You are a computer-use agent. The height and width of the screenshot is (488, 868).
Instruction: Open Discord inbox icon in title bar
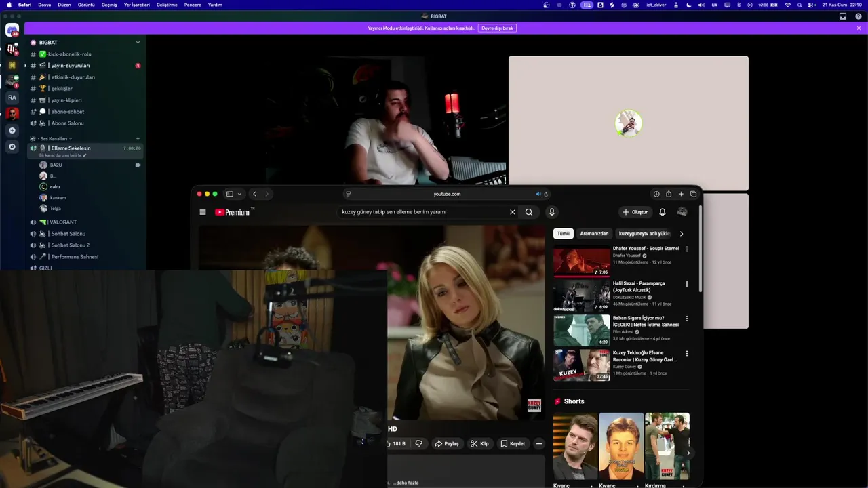point(843,16)
